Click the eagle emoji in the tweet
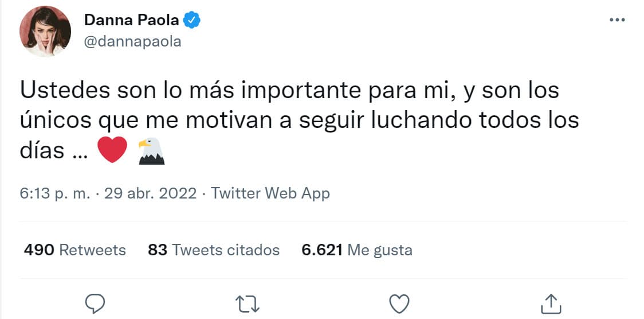The width and height of the screenshot is (644, 319). pos(151,151)
